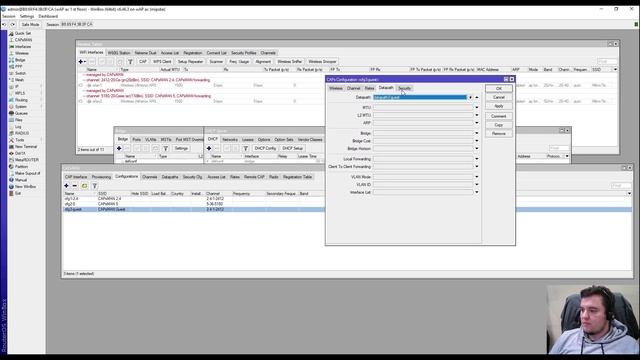Click the Copy button in dialog
The height and width of the screenshot is (360, 640).
point(499,125)
